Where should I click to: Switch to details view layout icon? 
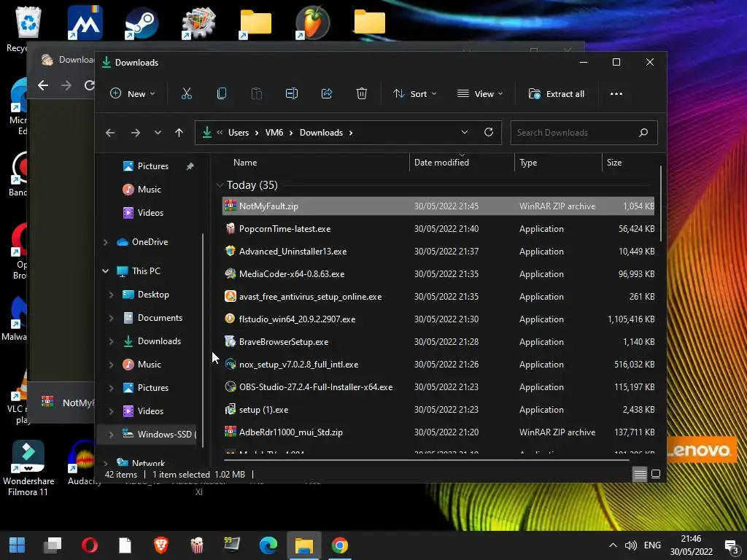click(640, 474)
